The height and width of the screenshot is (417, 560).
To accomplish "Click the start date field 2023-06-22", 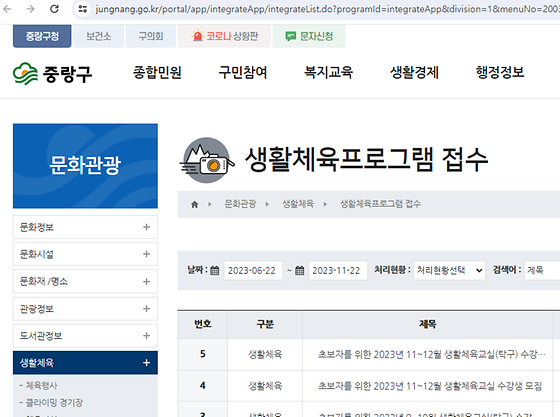I will (253, 271).
